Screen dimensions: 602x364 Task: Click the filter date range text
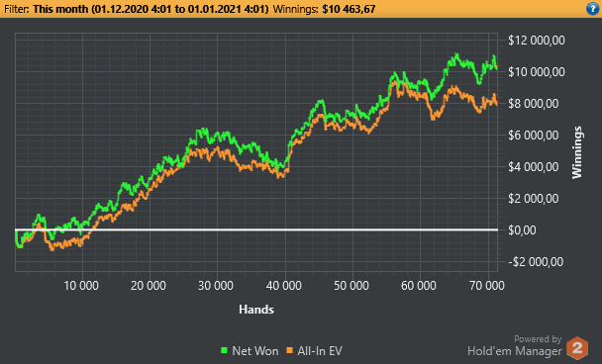[150, 9]
